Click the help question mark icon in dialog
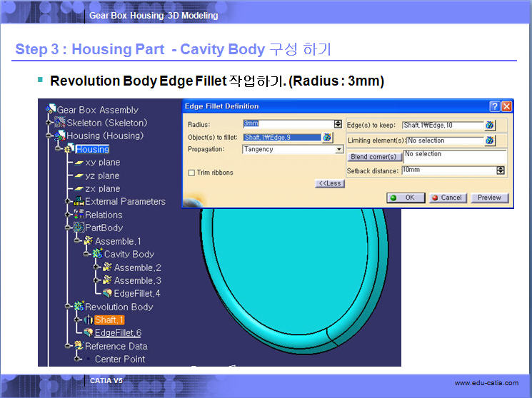This screenshot has height=398, width=532. tap(494, 106)
